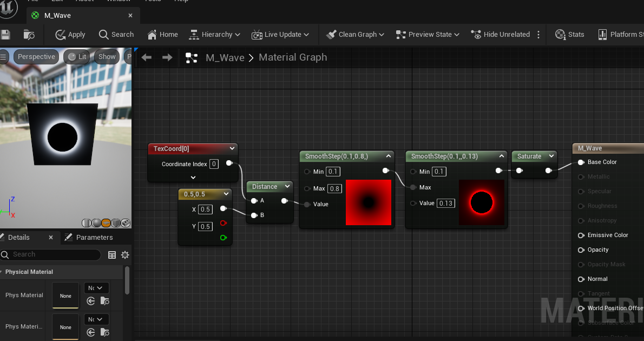644x341 pixels.
Task: Select cube preview mesh shape
Action: (116, 223)
